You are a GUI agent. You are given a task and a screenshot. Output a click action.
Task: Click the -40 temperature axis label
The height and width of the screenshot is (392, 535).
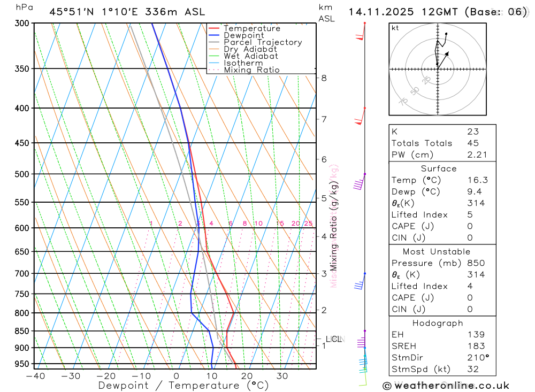35,376
